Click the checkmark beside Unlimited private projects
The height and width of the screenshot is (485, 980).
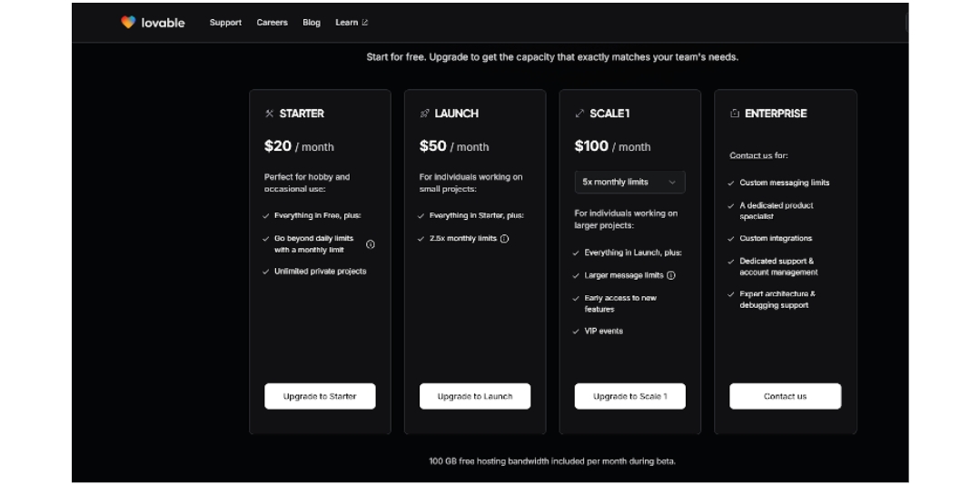265,272
